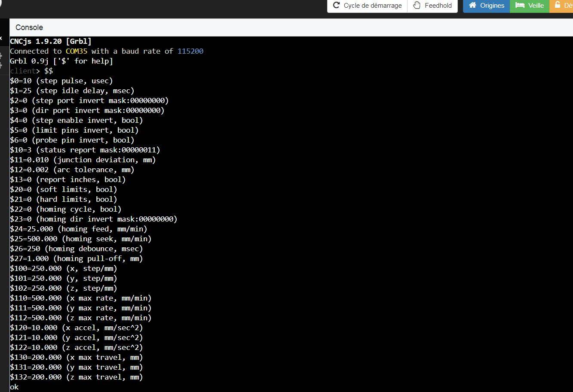Click the $6=0 probe pin invert line
The height and width of the screenshot is (392, 573).
(72, 140)
